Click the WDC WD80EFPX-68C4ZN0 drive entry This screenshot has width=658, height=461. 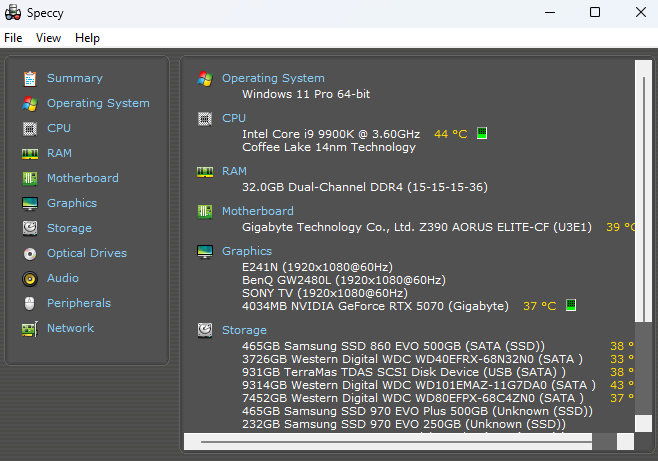coord(413,398)
